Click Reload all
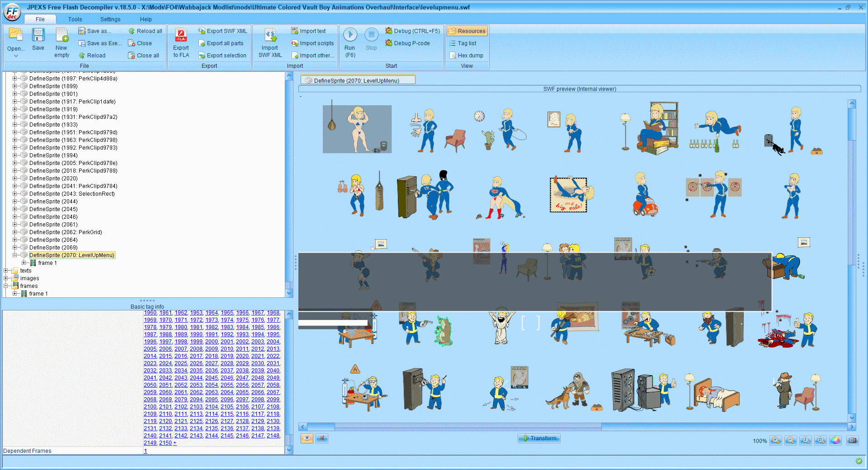The height and width of the screenshot is (470, 868). (x=146, y=31)
